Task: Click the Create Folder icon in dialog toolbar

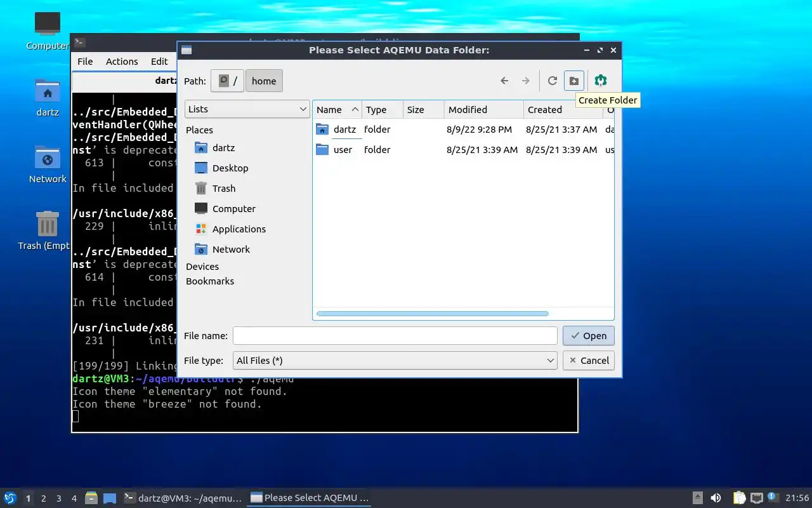Action: [x=573, y=81]
